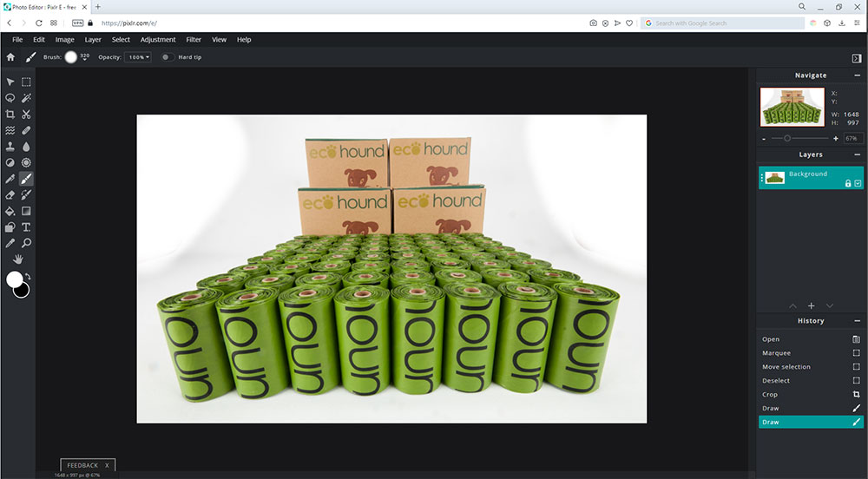Select the Paint Bucket fill tool
This screenshot has height=479, width=868.
[10, 211]
